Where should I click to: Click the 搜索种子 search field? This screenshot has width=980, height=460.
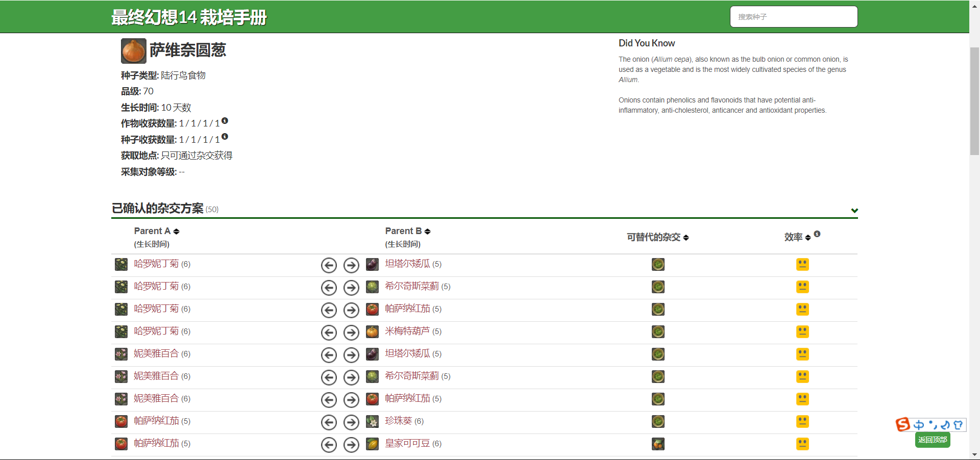(793, 16)
